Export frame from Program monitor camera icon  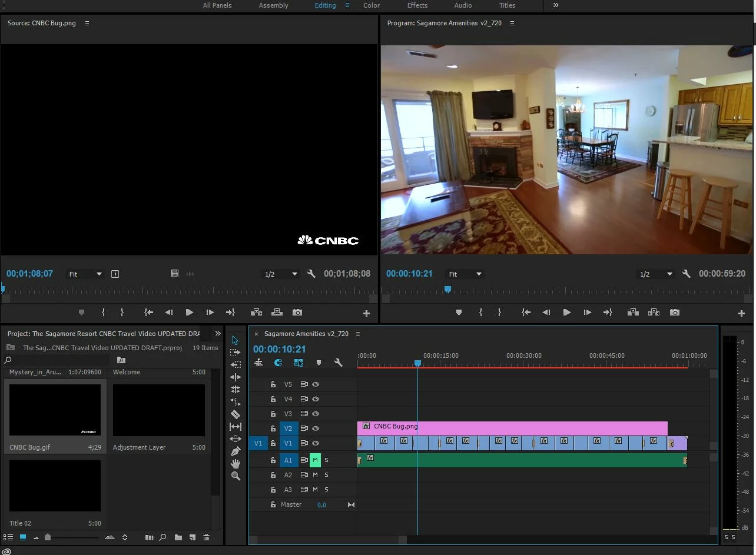tap(675, 313)
